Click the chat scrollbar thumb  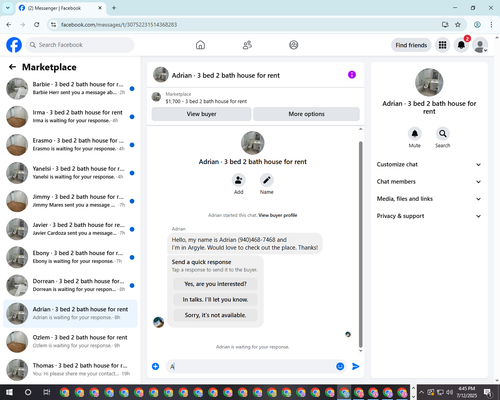click(x=360, y=245)
